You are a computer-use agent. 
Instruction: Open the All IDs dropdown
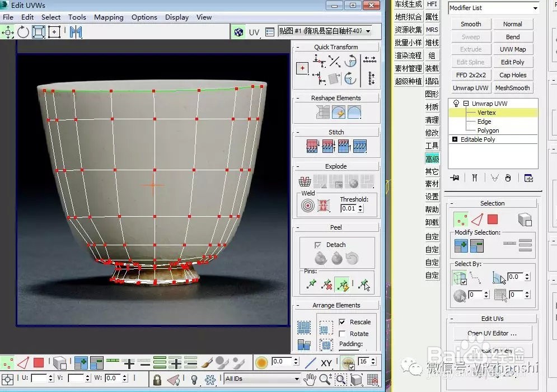[297, 379]
